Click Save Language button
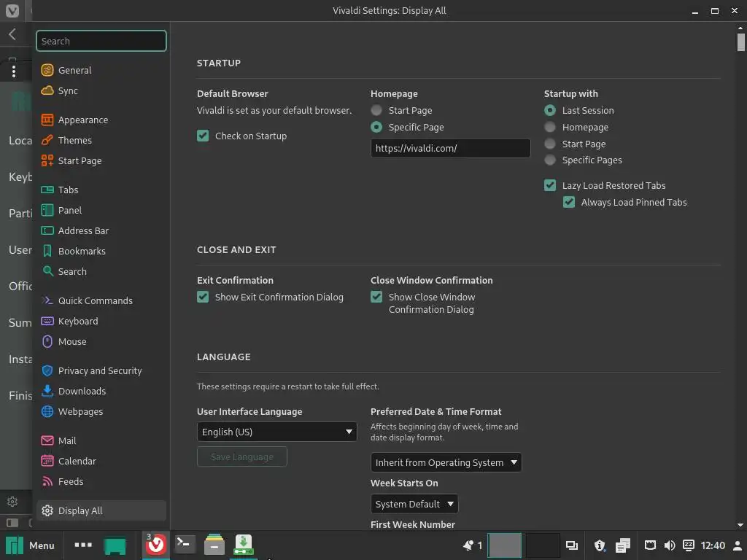747x560 pixels. pyautogui.click(x=242, y=456)
